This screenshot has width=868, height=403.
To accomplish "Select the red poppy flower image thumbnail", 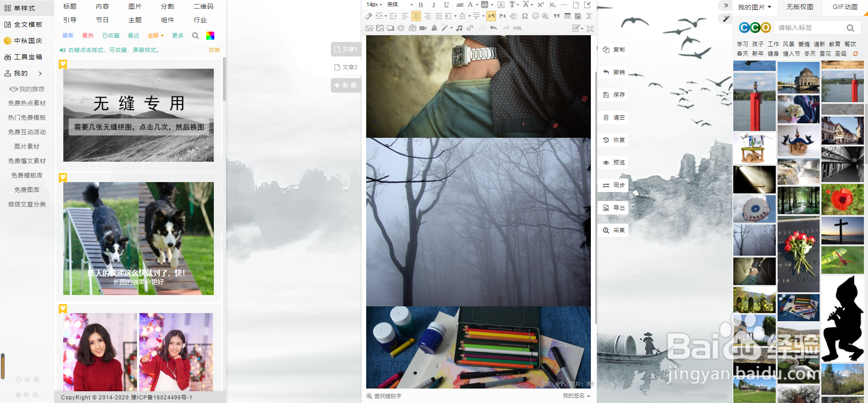I will tap(843, 199).
